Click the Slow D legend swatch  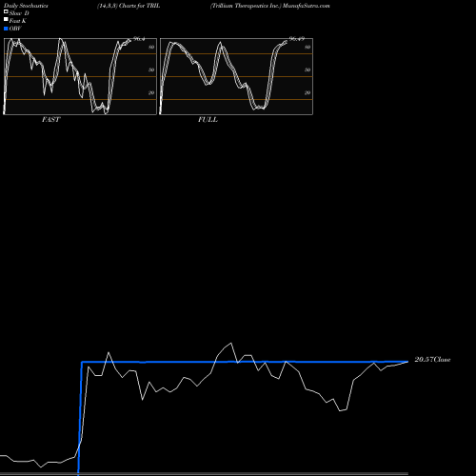6,12
